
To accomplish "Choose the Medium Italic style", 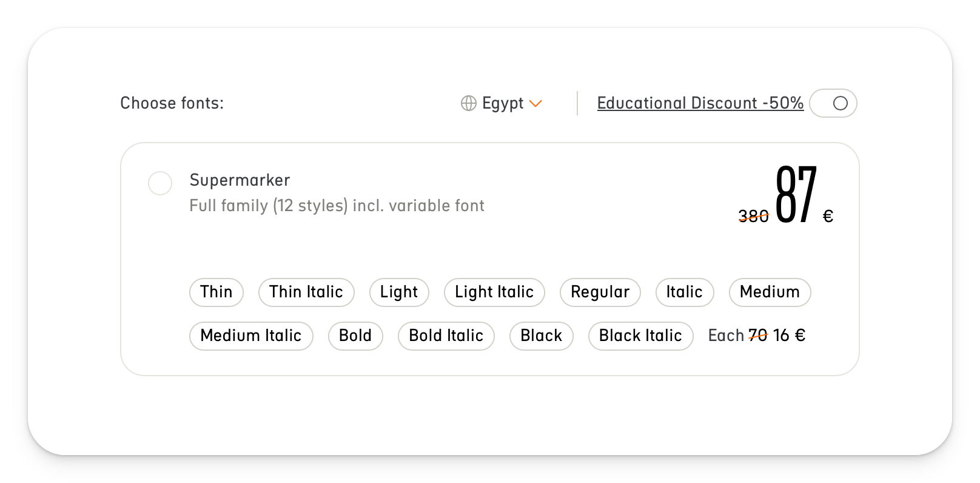I will point(251,336).
